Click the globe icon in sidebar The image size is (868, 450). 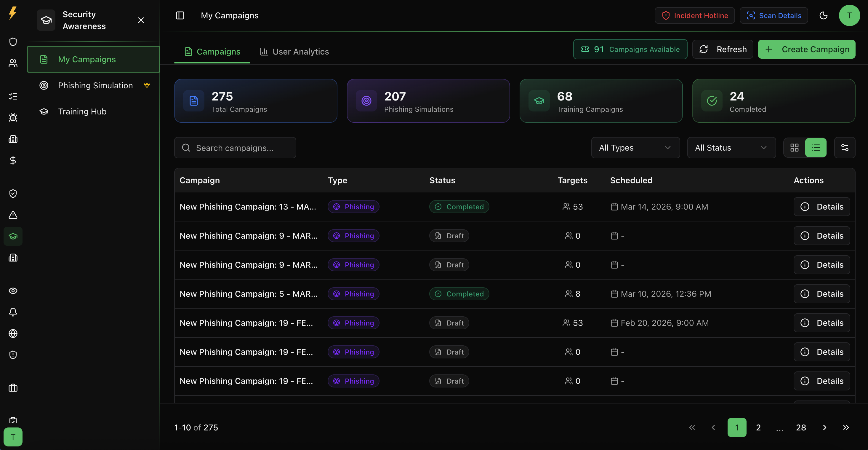tap(13, 333)
